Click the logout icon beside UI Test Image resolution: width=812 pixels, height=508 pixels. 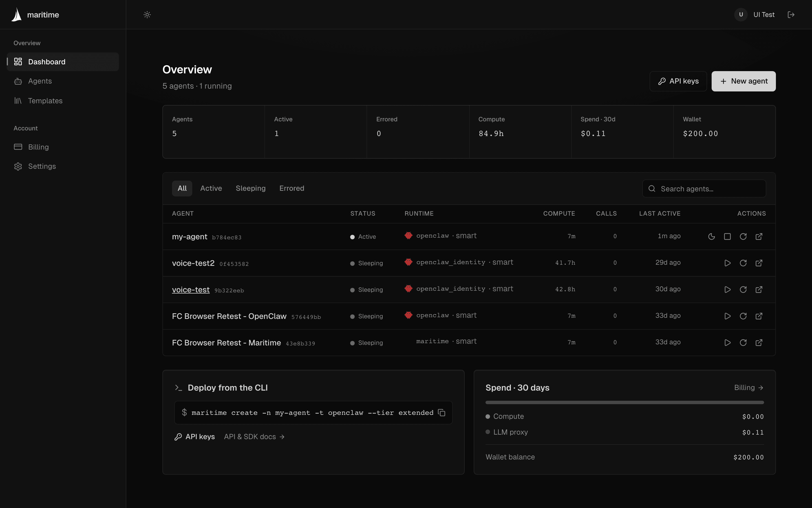click(x=791, y=14)
